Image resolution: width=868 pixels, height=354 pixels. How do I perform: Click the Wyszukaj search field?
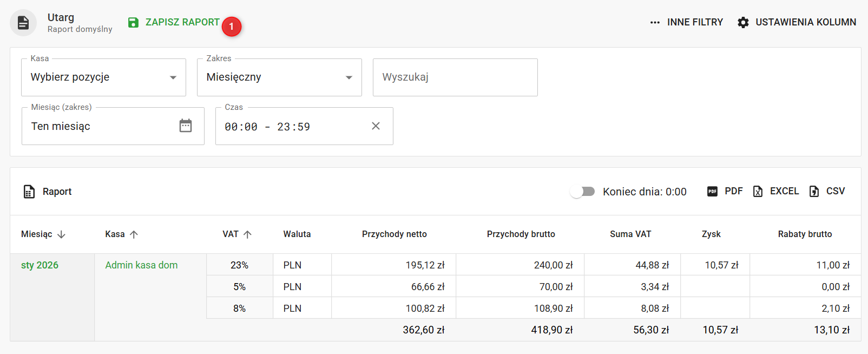[455, 77]
